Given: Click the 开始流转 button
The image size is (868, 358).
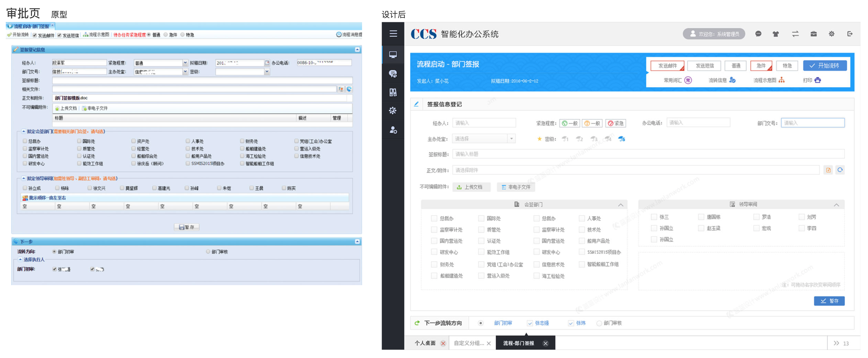Looking at the screenshot, I should point(825,65).
